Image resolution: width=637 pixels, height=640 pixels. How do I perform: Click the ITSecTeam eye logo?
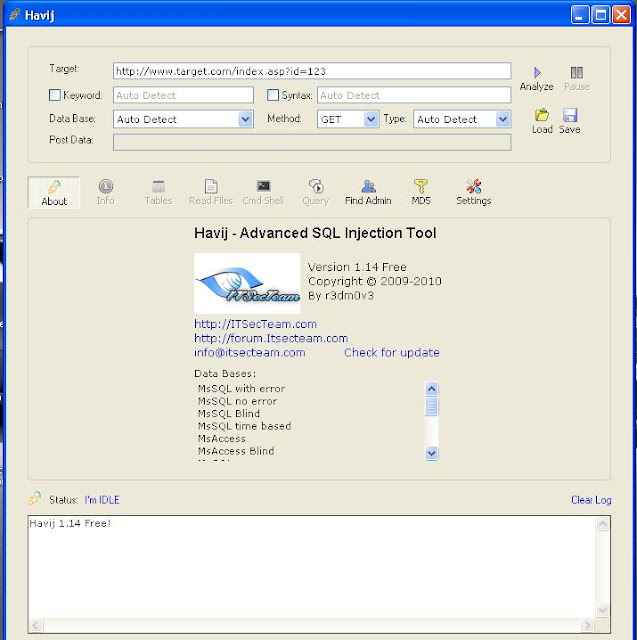tap(247, 283)
